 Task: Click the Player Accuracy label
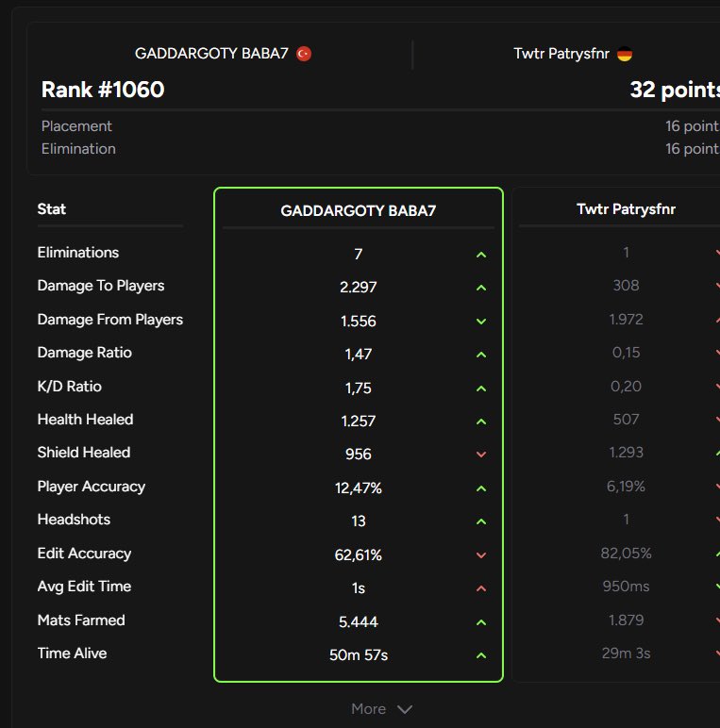click(91, 487)
